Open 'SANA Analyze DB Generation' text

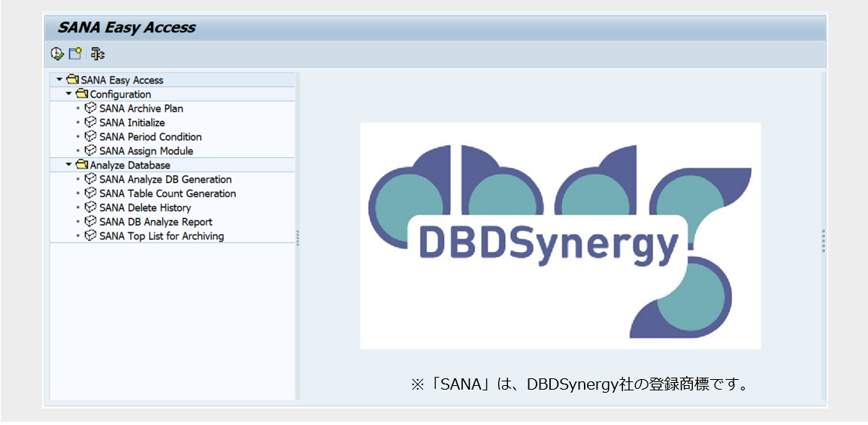point(165,180)
